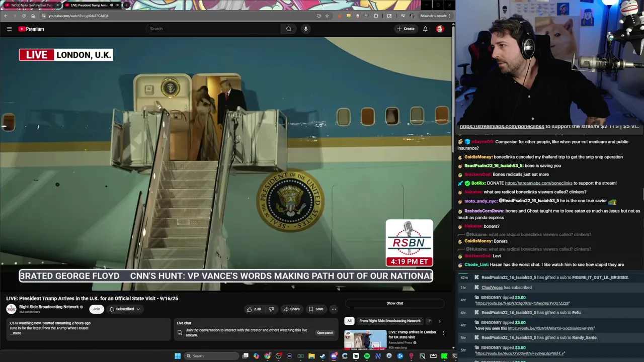Click the video title heading text
Screen dimensions: 644x362
pyautogui.click(x=92, y=299)
